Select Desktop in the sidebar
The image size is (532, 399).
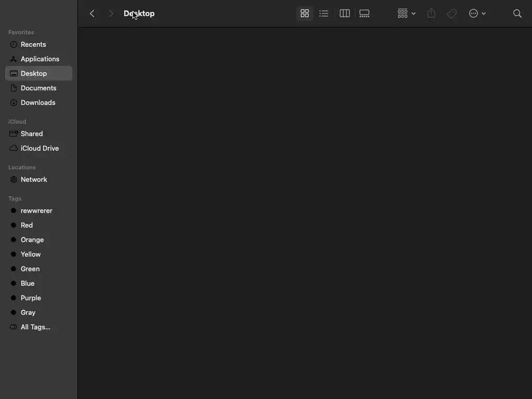point(38,74)
